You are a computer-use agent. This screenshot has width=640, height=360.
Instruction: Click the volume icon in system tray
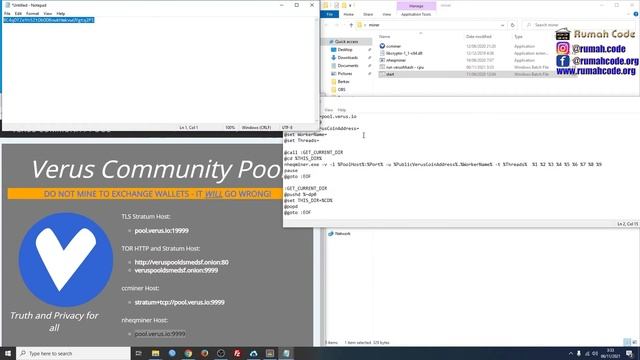click(x=596, y=353)
